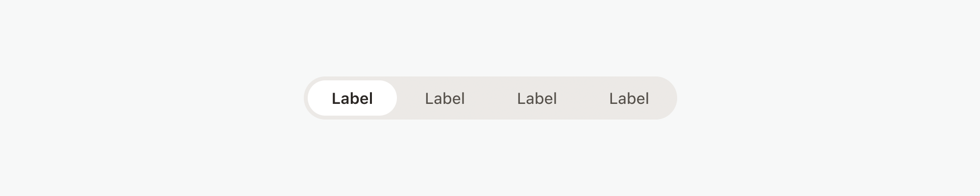The width and height of the screenshot is (980, 196).
Task: Choose the Label segment before the last one
Action: [x=537, y=98]
